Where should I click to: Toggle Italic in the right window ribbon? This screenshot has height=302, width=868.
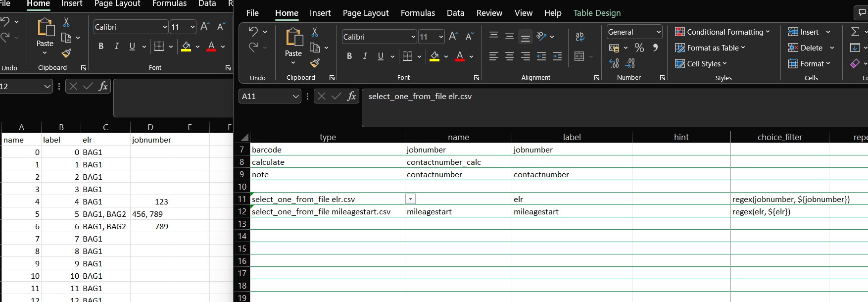click(x=365, y=56)
